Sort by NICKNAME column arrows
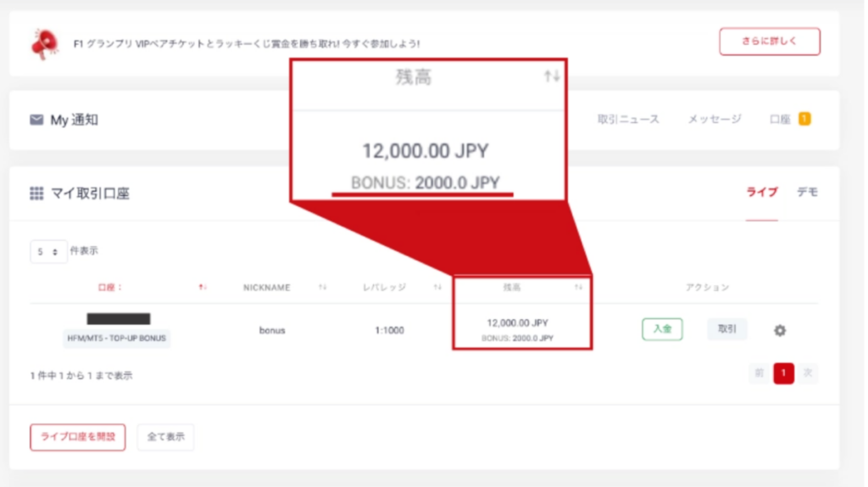 click(x=323, y=287)
